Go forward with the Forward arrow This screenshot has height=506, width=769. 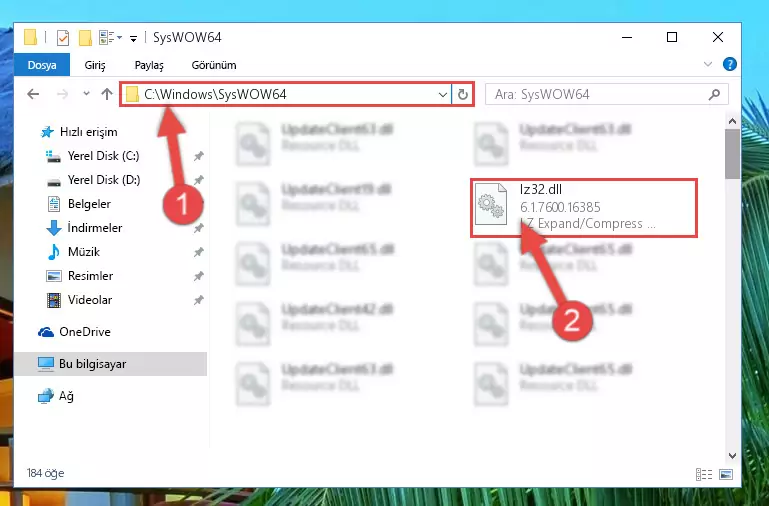tap(62, 94)
